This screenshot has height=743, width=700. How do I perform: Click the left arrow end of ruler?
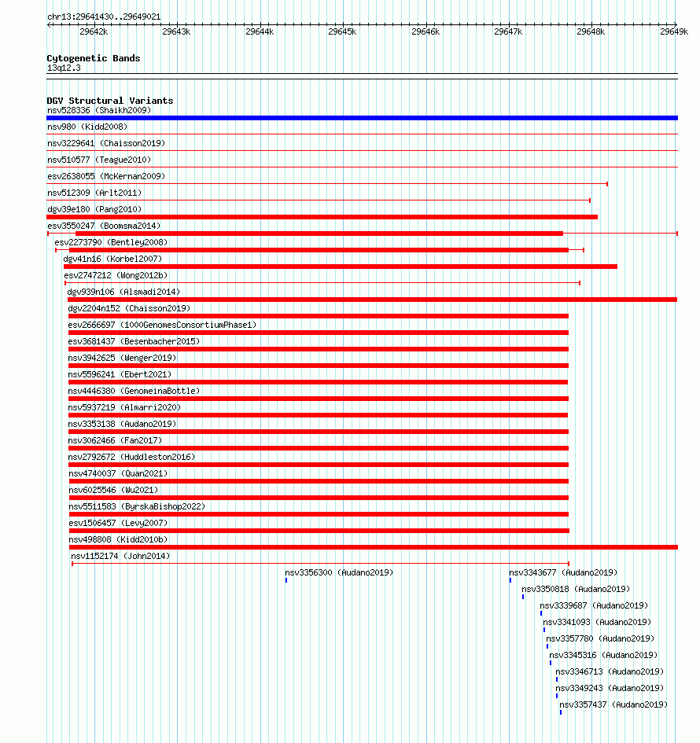(x=50, y=24)
